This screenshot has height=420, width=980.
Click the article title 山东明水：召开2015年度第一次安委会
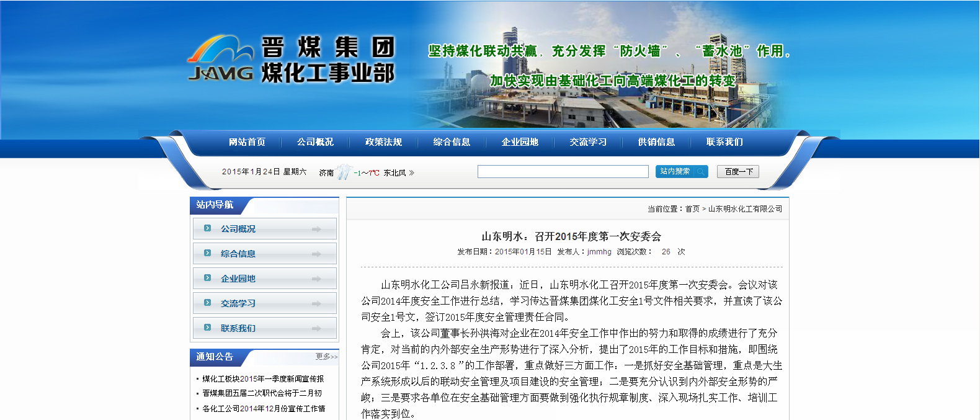pyautogui.click(x=571, y=236)
